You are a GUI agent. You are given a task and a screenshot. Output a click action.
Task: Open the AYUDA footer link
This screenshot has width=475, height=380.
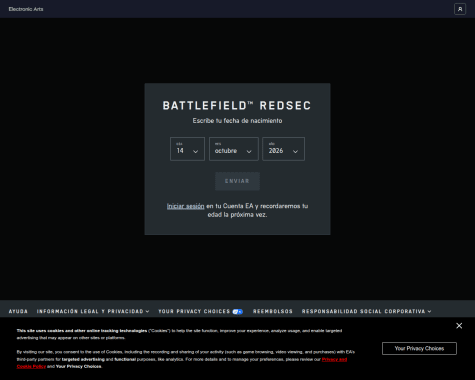[x=18, y=311]
